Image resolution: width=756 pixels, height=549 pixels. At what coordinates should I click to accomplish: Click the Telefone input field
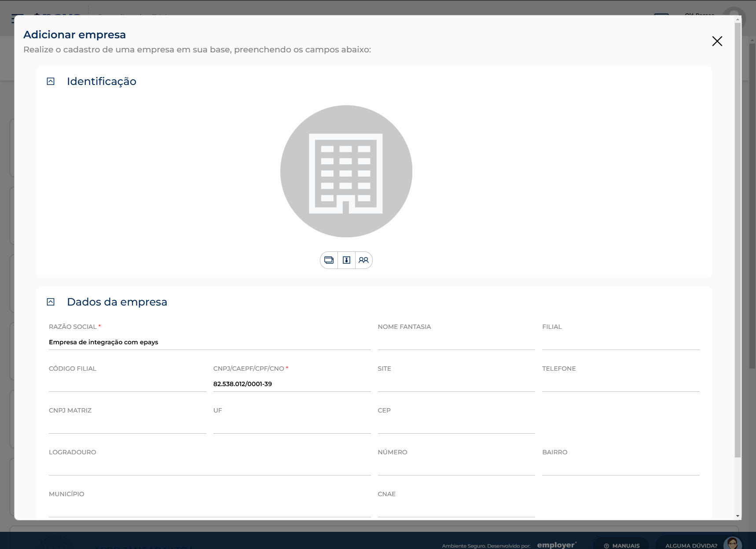point(620,384)
